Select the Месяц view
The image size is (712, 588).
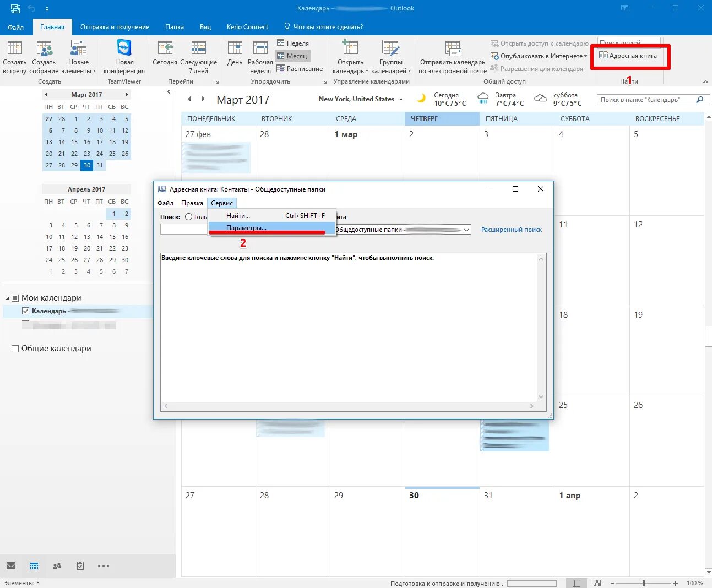point(292,56)
